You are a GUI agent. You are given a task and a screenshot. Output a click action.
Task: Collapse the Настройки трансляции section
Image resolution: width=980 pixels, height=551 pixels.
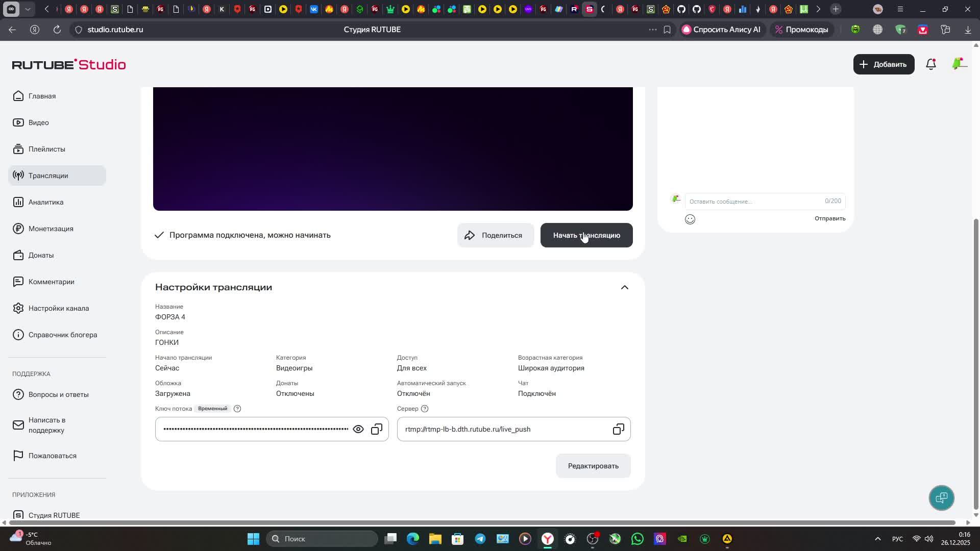624,287
